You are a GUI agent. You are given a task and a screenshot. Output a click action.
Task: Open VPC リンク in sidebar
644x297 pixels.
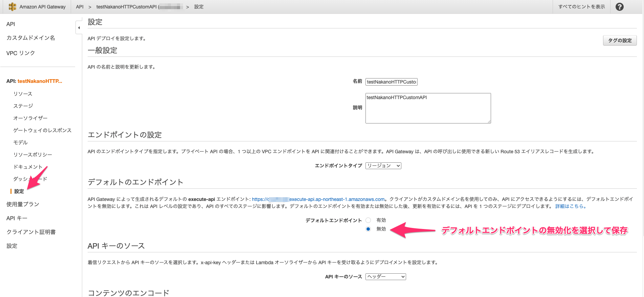[x=20, y=53]
